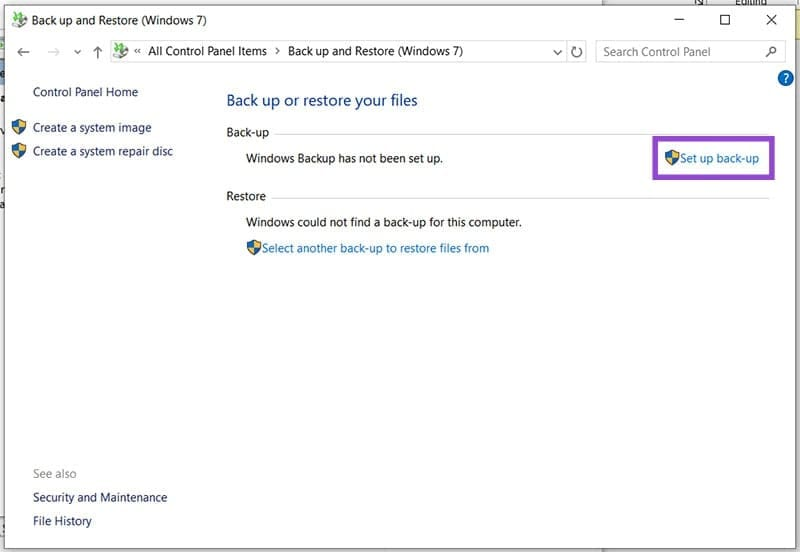Image resolution: width=800 pixels, height=552 pixels.
Task: Expand the address bar previous locations chevron
Action: (557, 52)
